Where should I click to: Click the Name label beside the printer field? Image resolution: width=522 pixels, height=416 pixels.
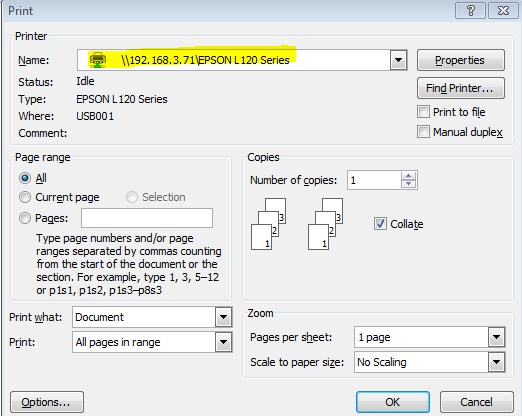pos(34,60)
